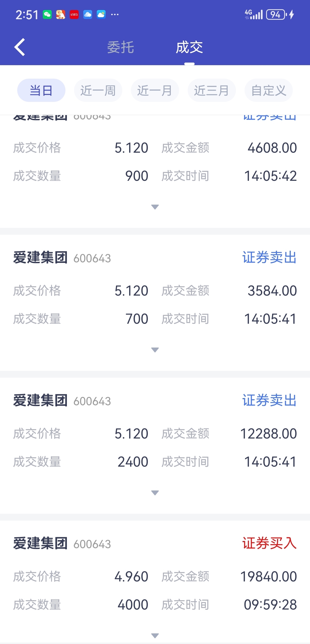Tap the back arrow in header

tap(20, 47)
